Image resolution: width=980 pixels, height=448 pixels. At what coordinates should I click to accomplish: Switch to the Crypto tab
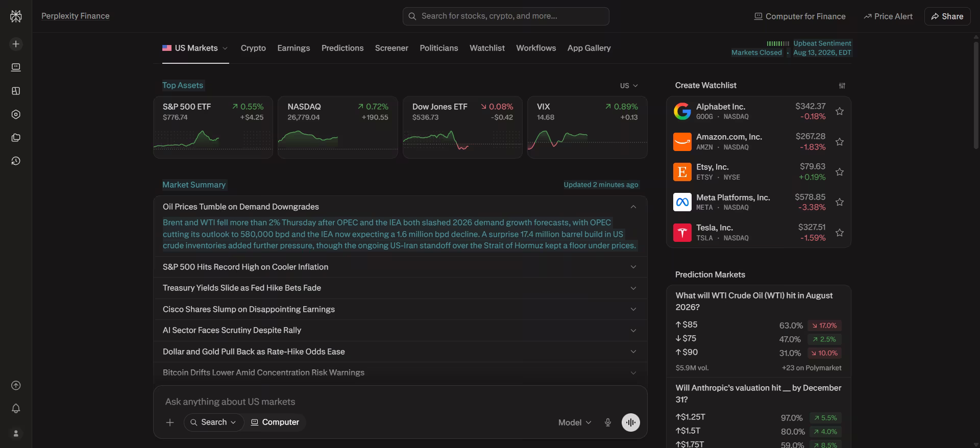coord(253,48)
